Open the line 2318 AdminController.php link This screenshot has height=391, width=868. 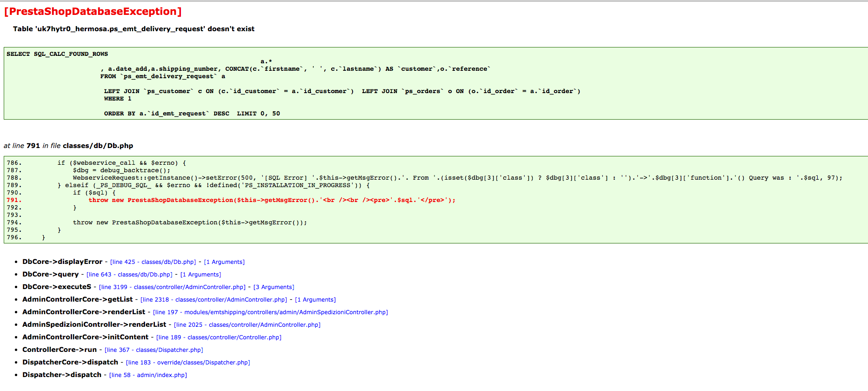click(214, 300)
